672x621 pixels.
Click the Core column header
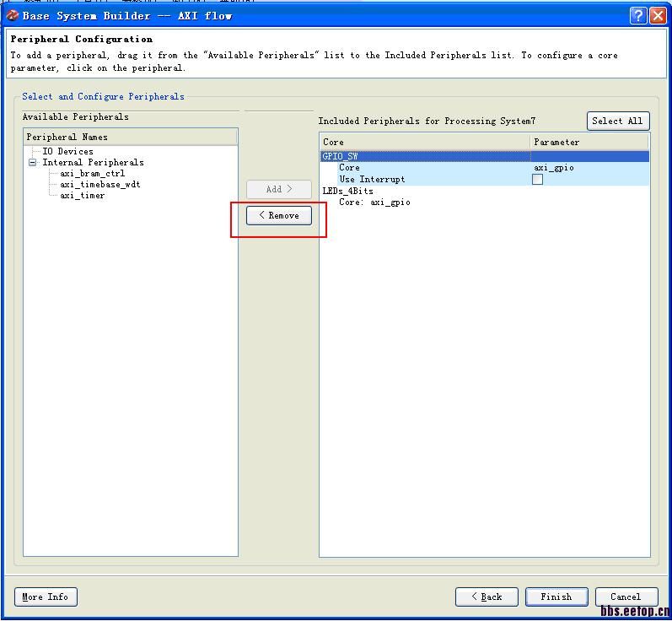pyautogui.click(x=425, y=142)
